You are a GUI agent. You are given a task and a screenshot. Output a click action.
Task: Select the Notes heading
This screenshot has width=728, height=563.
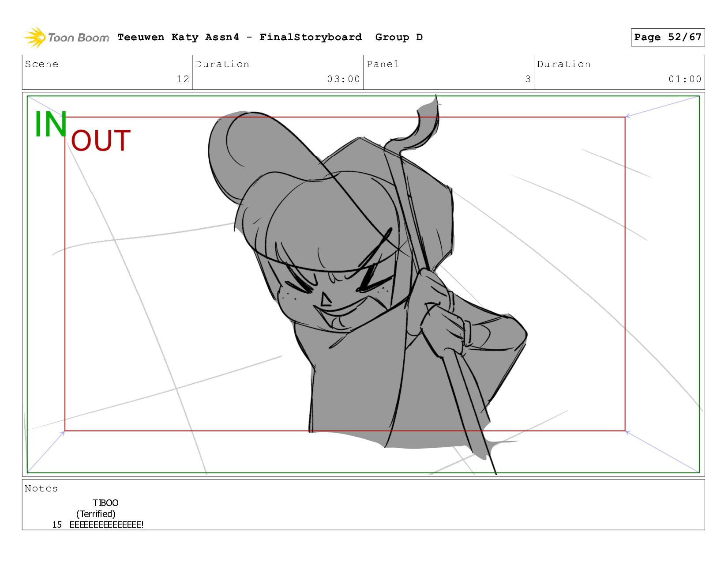[41, 488]
